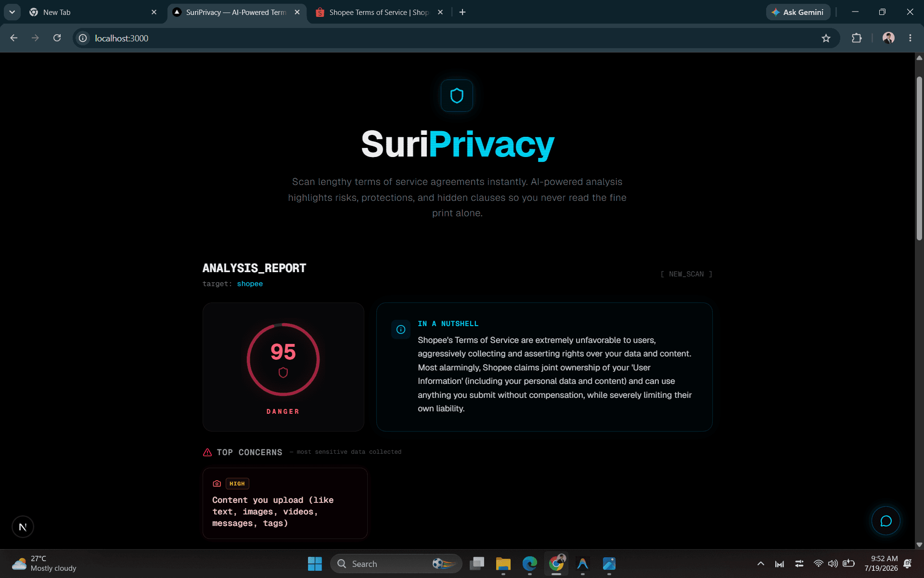Viewport: 924px width, 578px height.
Task: Click the Ask Gemini button
Action: coord(798,12)
